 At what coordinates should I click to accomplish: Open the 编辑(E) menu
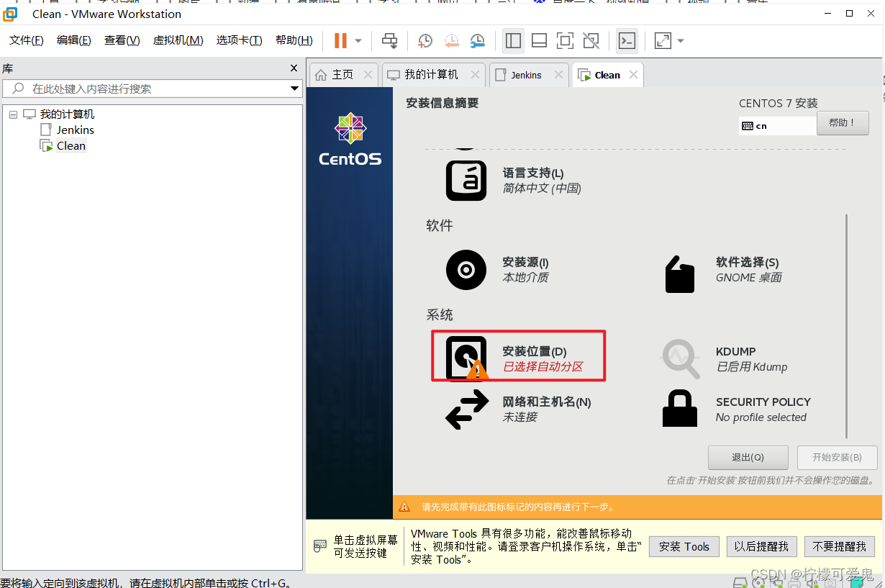tap(74, 40)
